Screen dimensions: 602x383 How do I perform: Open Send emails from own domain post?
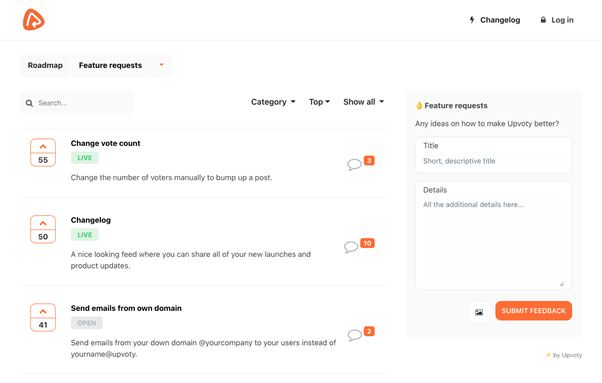tap(126, 308)
